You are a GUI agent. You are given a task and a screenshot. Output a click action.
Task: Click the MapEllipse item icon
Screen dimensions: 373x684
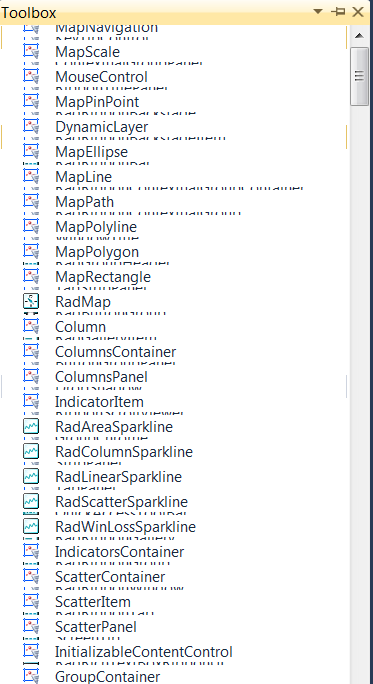pos(31,151)
